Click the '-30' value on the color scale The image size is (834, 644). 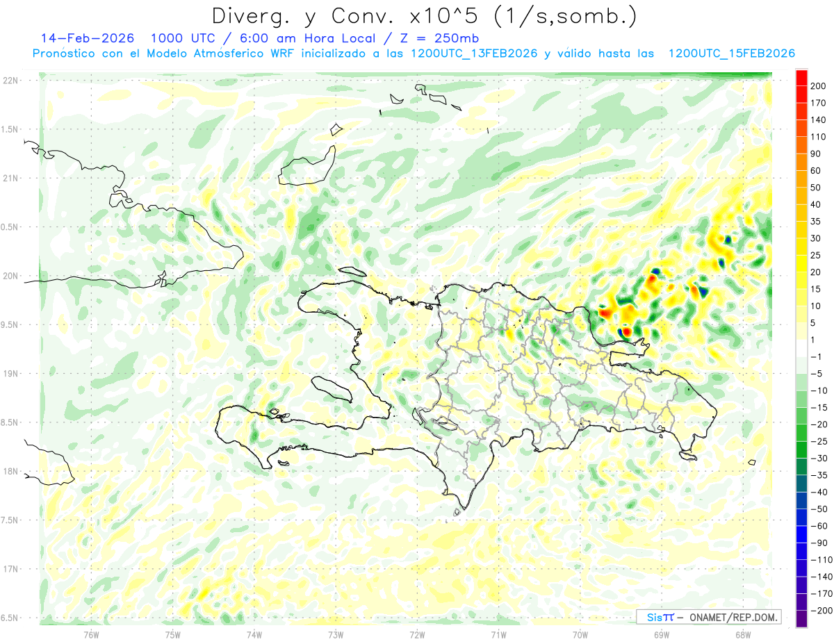pos(817,458)
